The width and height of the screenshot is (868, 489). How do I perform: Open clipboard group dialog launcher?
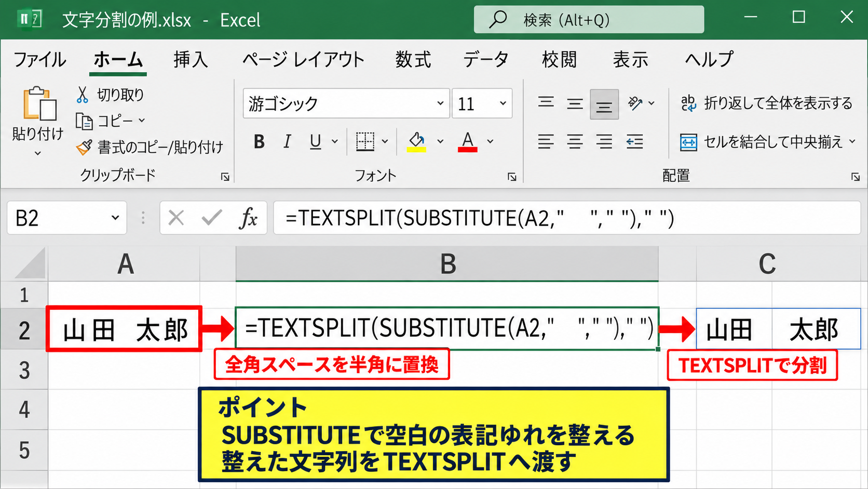(225, 177)
